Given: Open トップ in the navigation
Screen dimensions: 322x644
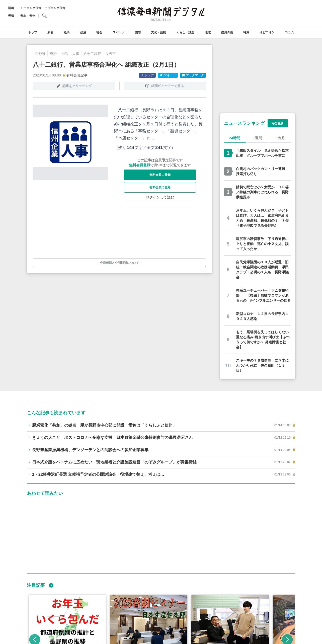Looking at the screenshot, I should [x=33, y=32].
